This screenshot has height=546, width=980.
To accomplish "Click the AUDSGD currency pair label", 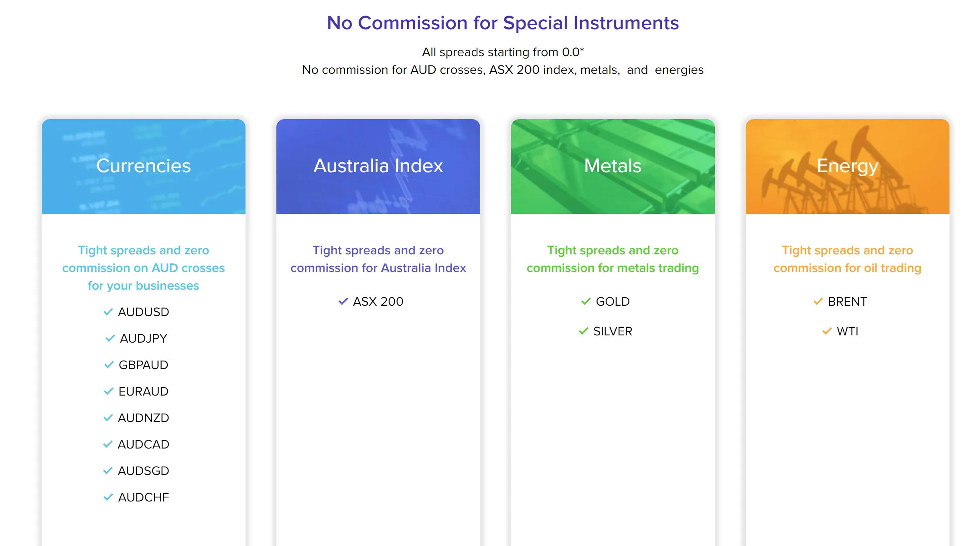I will (144, 471).
